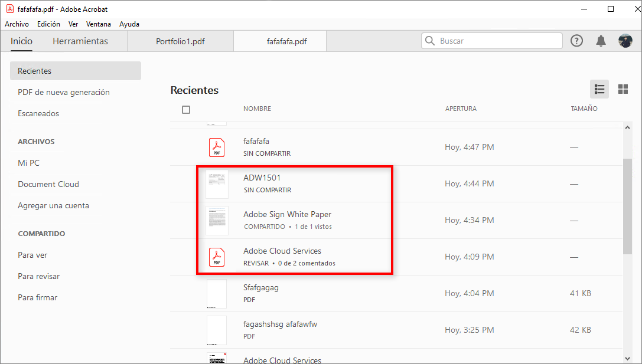Sort by the APERTURA column header
This screenshot has width=642, height=364.
coord(461,109)
